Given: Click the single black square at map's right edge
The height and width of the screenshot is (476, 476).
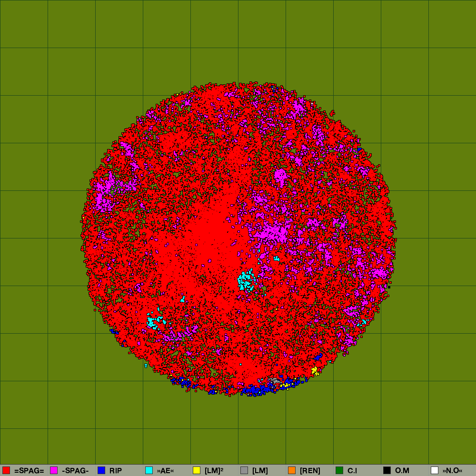Looking at the screenshot, I should coord(389,287).
